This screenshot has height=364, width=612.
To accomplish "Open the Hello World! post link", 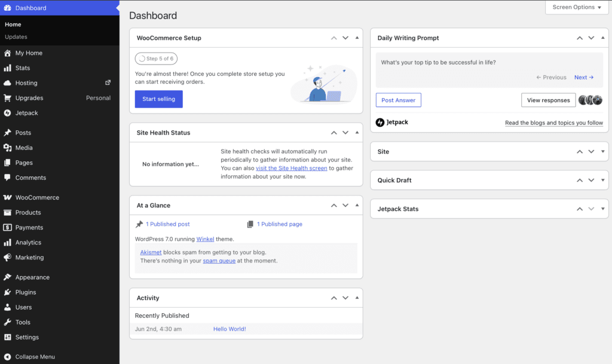I will pos(229,329).
